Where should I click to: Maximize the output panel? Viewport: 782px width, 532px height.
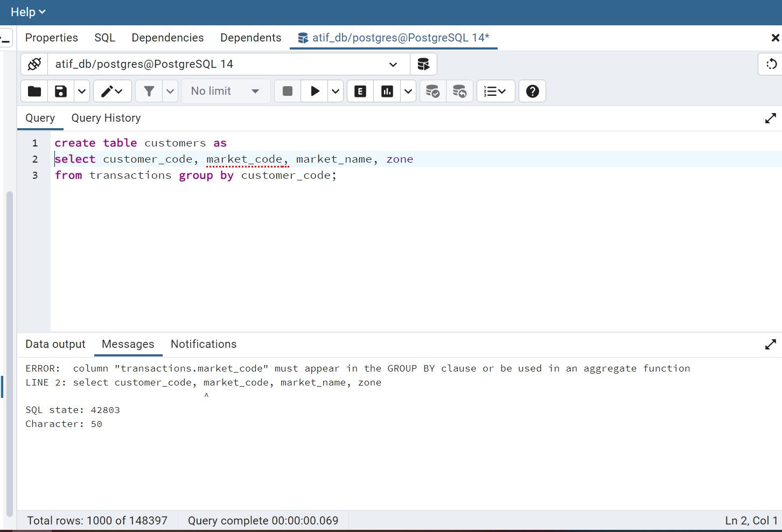click(771, 344)
